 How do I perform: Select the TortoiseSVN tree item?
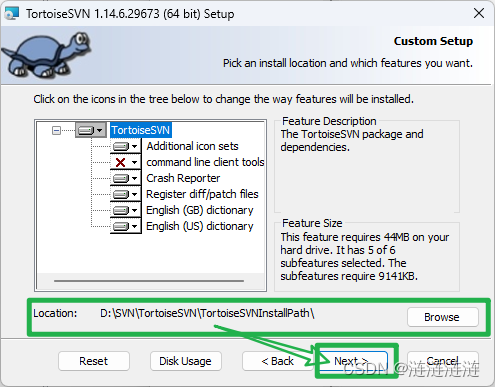(141, 130)
